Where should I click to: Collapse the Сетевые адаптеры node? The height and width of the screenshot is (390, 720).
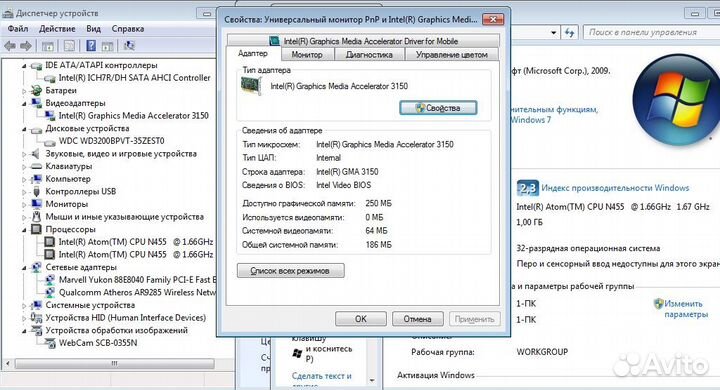coord(24,267)
